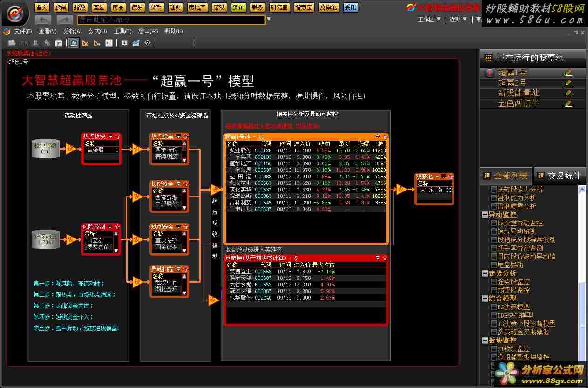This screenshot has height=388, width=588.
Task: Click the 研究室 navigation button
Action: point(279,7)
